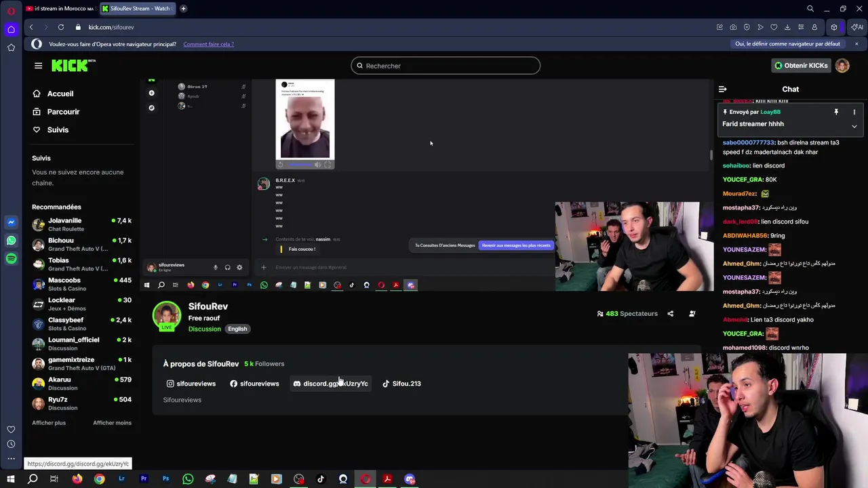
Task: Open the pinned message three-dots menu
Action: coord(854,112)
